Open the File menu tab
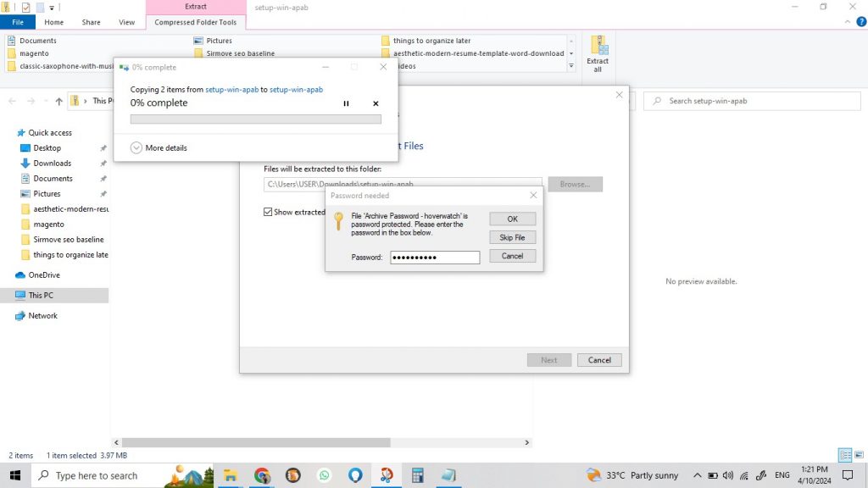Image resolution: width=868 pixels, height=488 pixels. pos(18,22)
